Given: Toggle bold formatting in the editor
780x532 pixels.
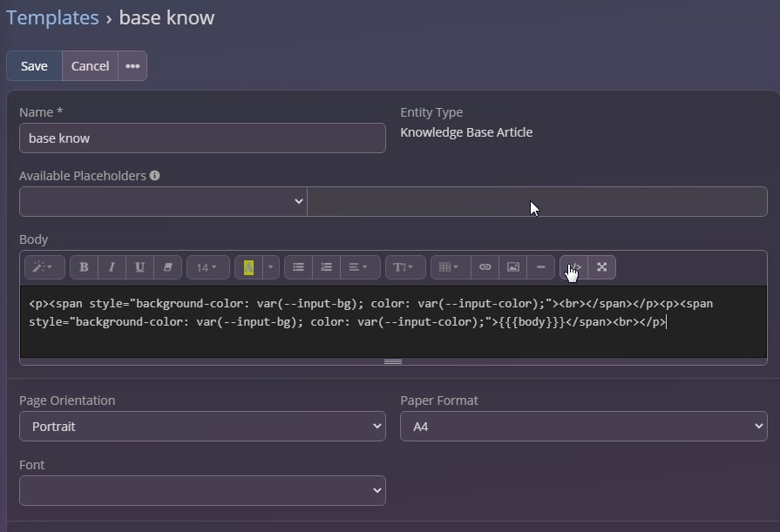Looking at the screenshot, I should click(x=84, y=267).
